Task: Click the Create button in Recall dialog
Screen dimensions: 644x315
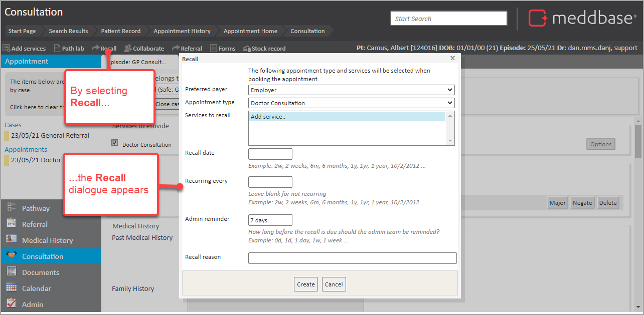Action: (306, 284)
